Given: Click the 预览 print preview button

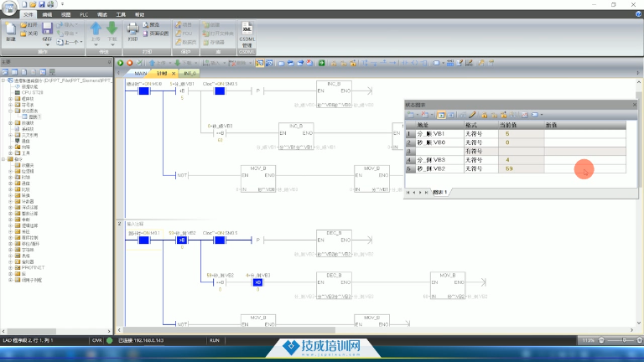Looking at the screenshot, I should pos(151,25).
